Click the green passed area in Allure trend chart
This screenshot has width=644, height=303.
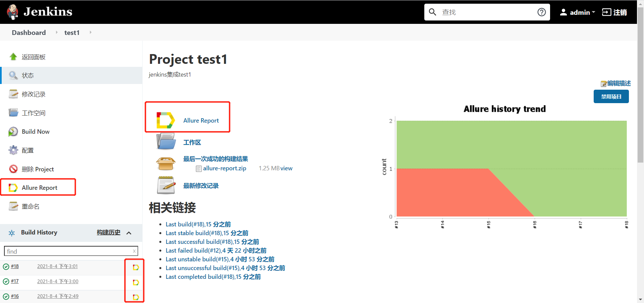(512, 144)
